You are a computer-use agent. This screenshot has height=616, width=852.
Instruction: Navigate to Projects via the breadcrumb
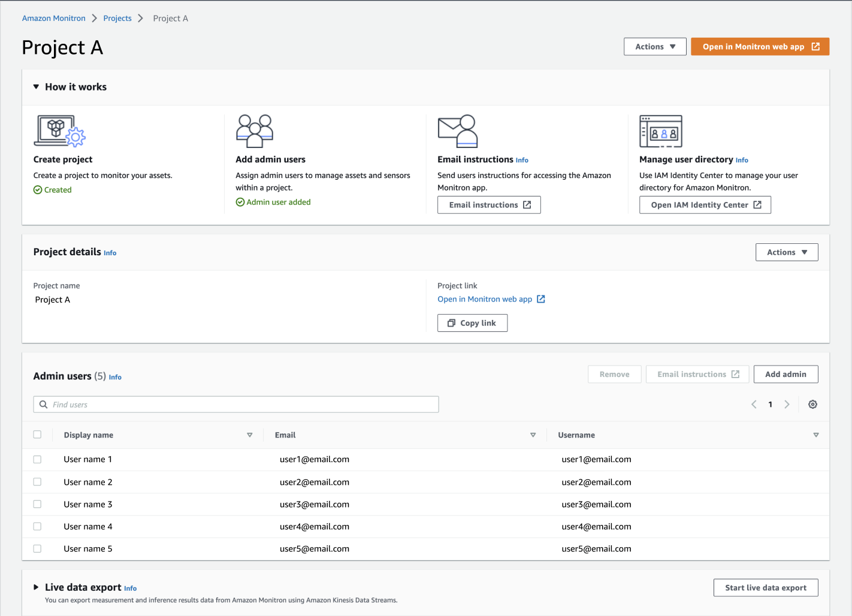(117, 18)
